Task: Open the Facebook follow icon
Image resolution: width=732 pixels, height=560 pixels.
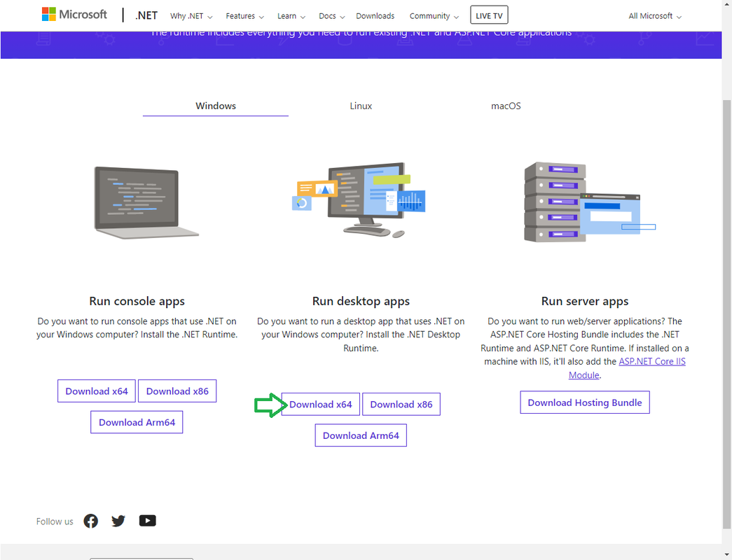Action: coord(90,521)
